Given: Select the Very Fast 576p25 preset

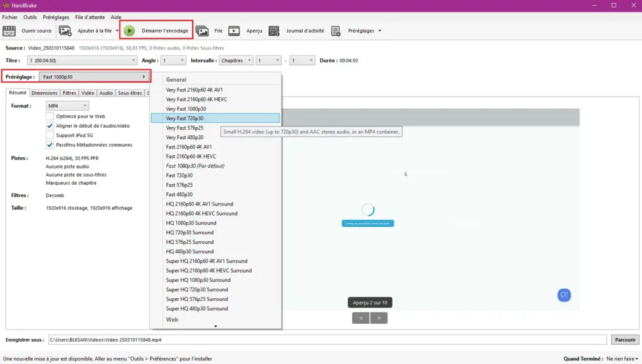Looking at the screenshot, I should 216,128.
